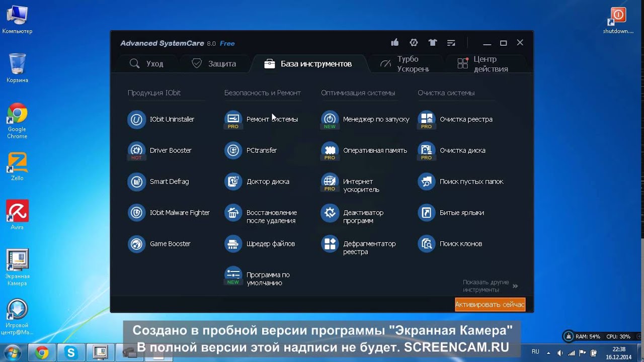
Task: Click the thumbs-up like icon in title bar
Action: pyautogui.click(x=395, y=43)
